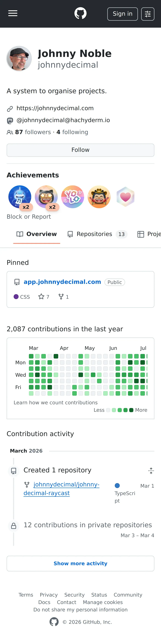
Task: Select the Overview tab
Action: [x=37, y=234]
